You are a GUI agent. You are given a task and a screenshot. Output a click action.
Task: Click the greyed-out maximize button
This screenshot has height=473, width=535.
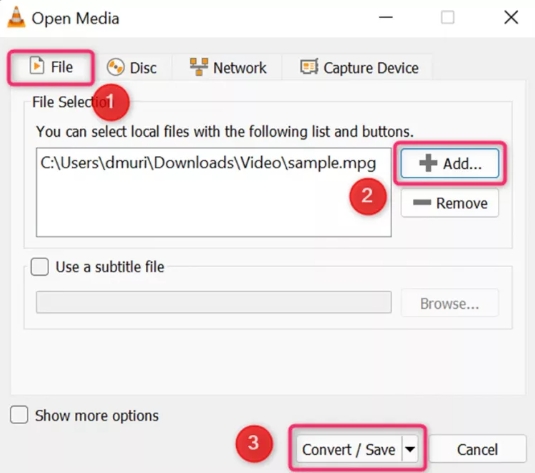(x=448, y=17)
